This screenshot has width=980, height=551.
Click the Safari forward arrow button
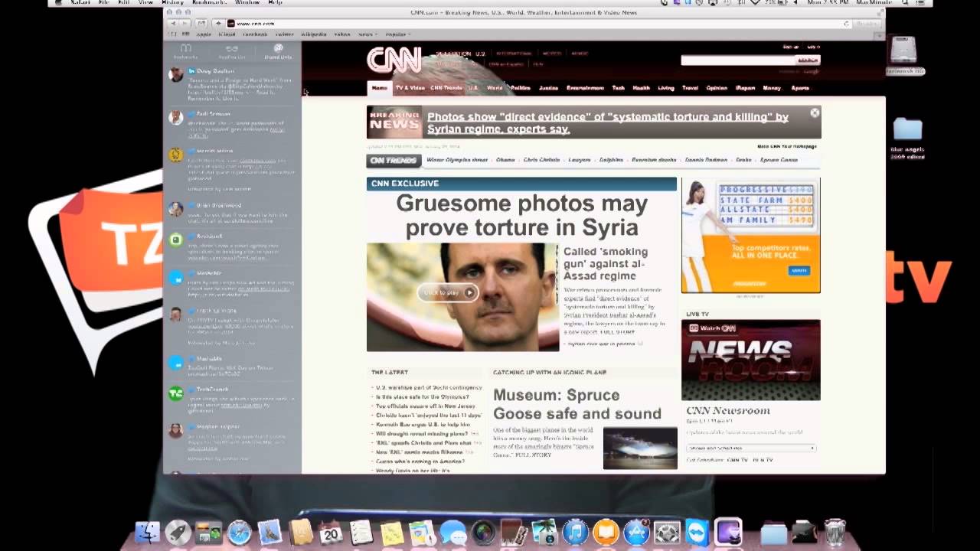tap(185, 23)
